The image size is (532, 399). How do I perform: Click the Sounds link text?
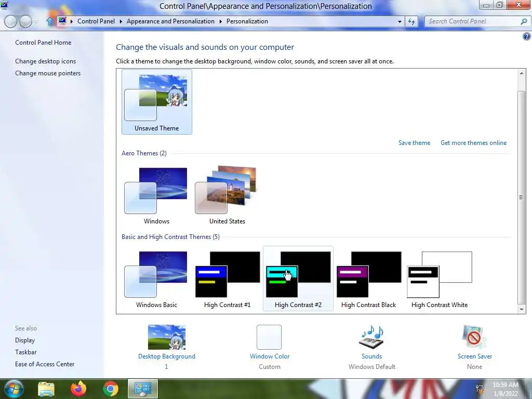coord(371,356)
